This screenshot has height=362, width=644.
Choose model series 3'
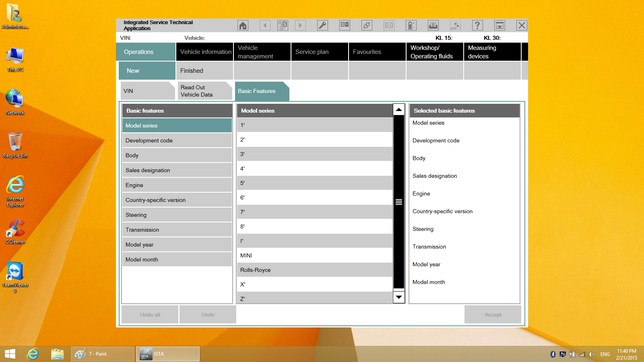315,154
